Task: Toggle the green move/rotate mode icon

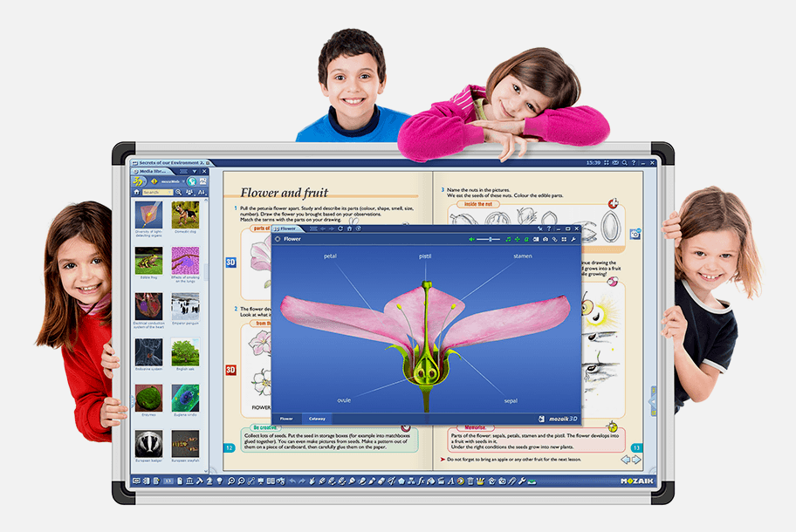Action: 518,239
